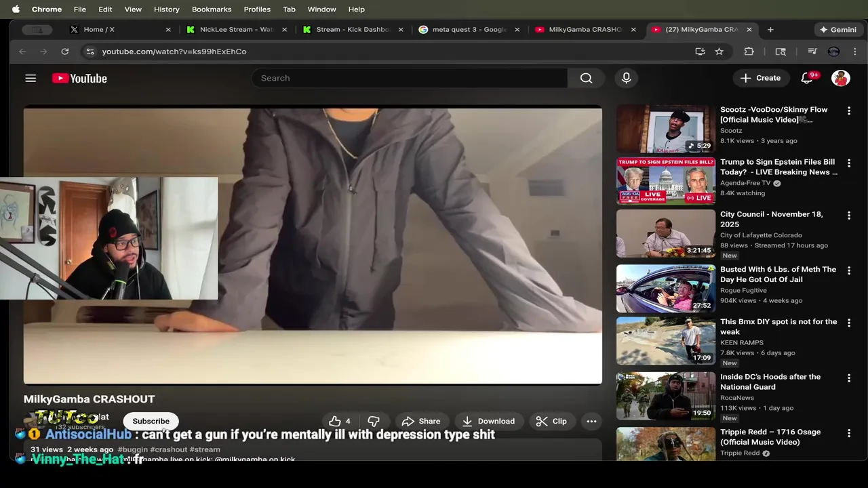Open the notifications bell

806,78
